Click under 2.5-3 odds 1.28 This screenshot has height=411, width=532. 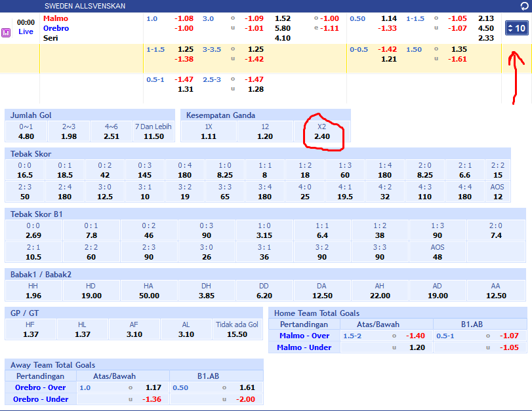tap(256, 89)
